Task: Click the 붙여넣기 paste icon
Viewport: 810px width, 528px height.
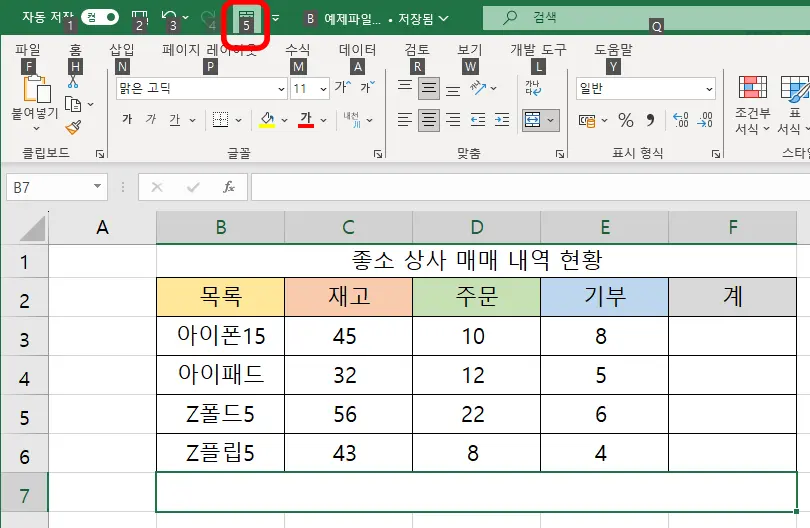Action: tap(37, 89)
